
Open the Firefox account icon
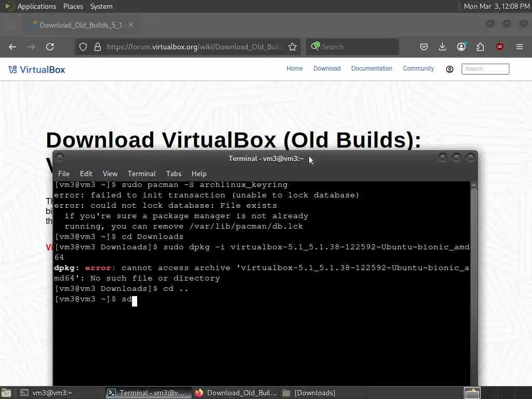click(x=461, y=47)
